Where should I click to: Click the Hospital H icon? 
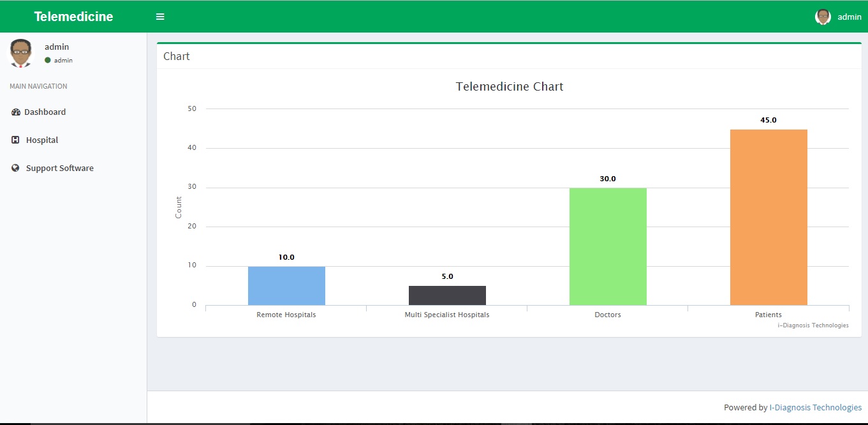pyautogui.click(x=16, y=140)
